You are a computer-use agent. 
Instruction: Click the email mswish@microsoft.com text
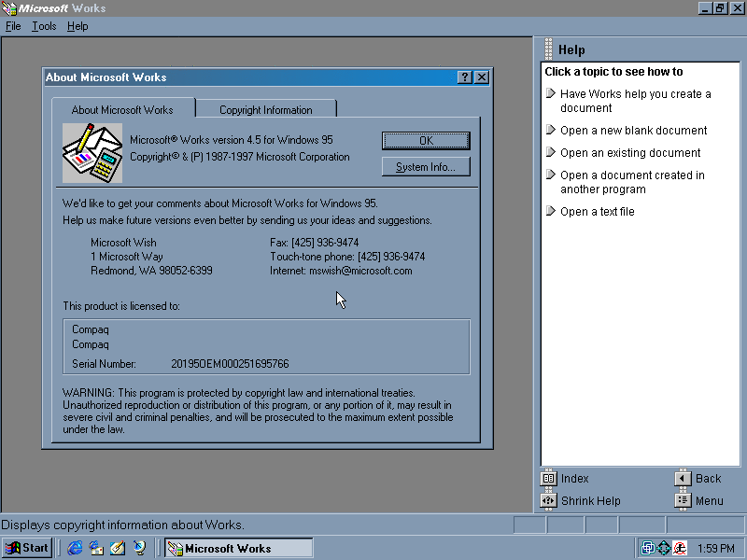pos(360,271)
